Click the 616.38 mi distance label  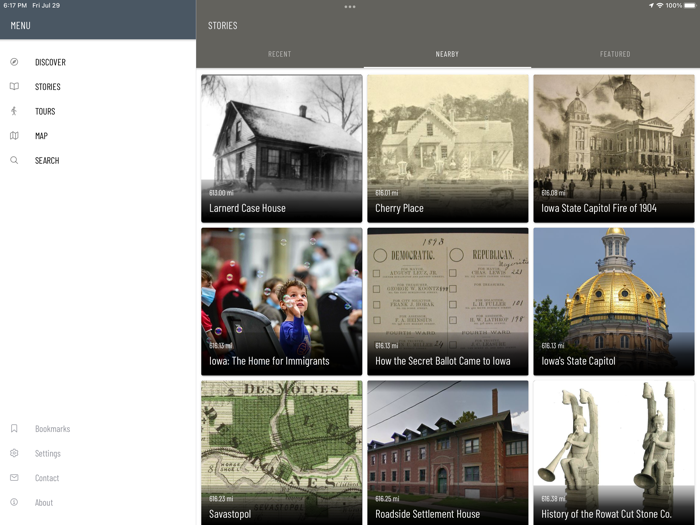[x=553, y=499]
